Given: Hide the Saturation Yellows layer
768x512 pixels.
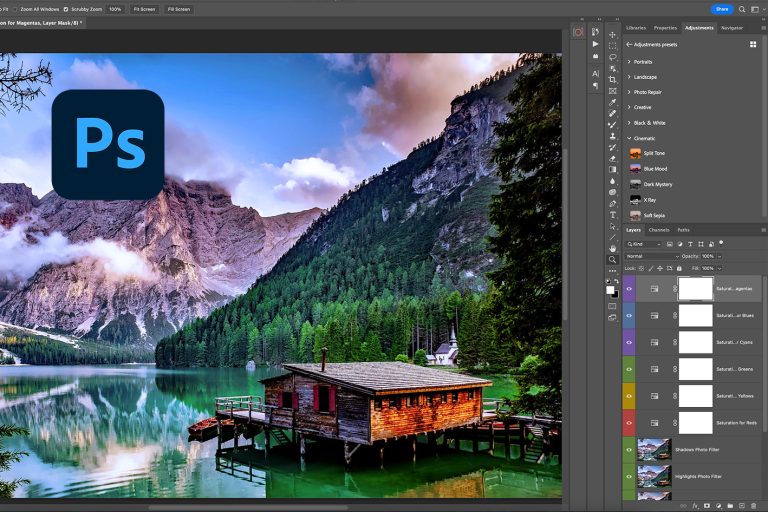Looking at the screenshot, I should [x=629, y=396].
